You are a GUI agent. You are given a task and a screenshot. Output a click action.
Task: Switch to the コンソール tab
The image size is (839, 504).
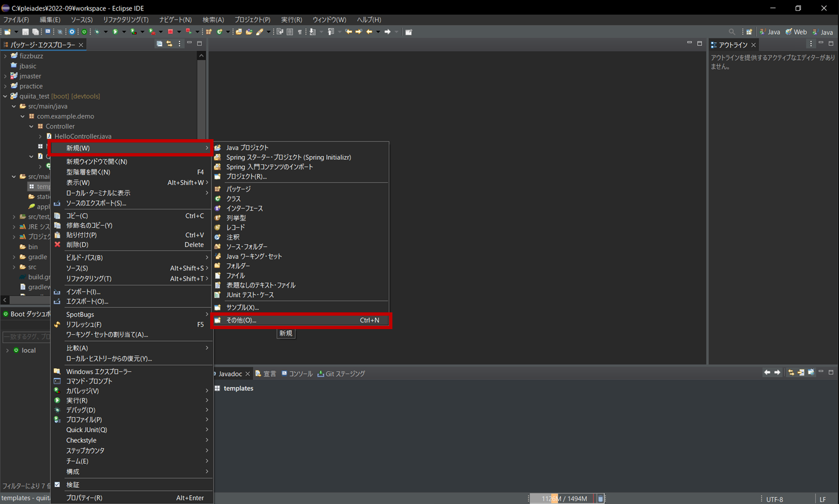[x=297, y=374]
